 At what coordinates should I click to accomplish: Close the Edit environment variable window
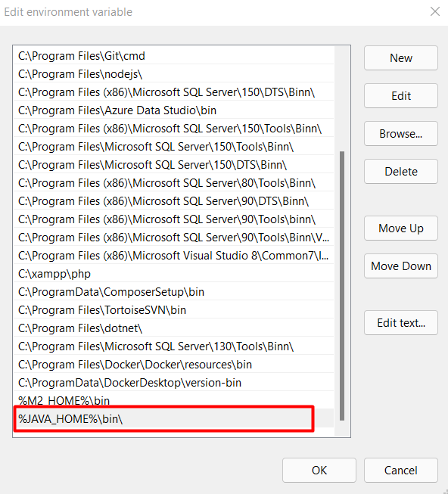435,11
